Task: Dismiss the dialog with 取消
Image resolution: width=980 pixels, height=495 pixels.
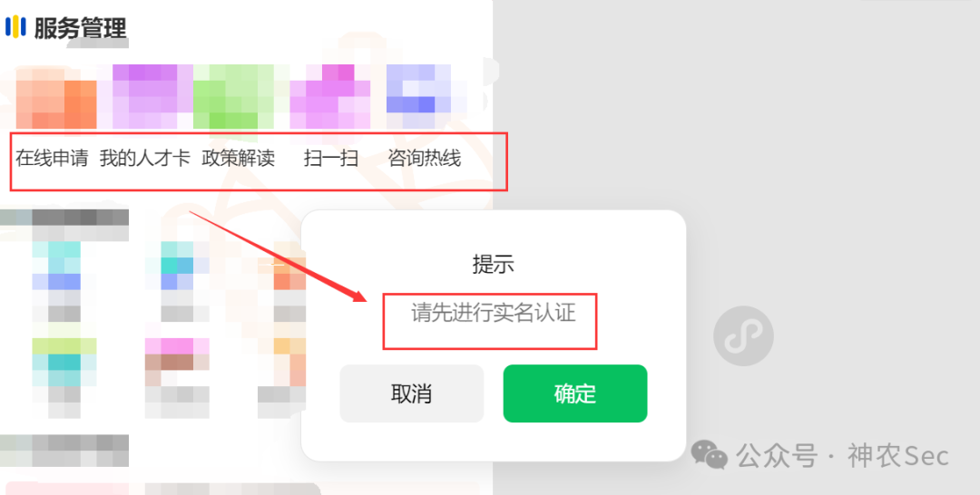Action: pyautogui.click(x=411, y=393)
